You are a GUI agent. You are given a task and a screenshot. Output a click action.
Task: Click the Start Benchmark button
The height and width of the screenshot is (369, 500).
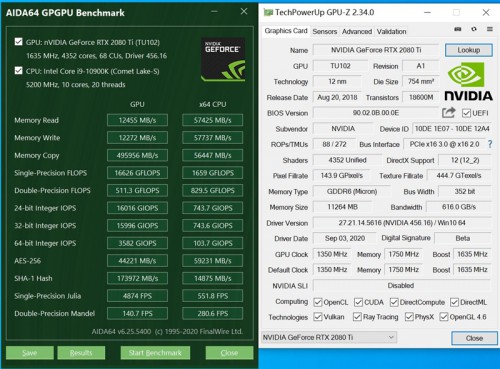coord(155,353)
